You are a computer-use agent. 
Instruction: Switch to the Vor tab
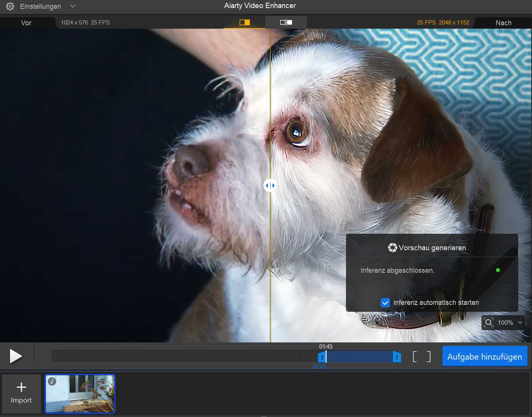(x=26, y=23)
